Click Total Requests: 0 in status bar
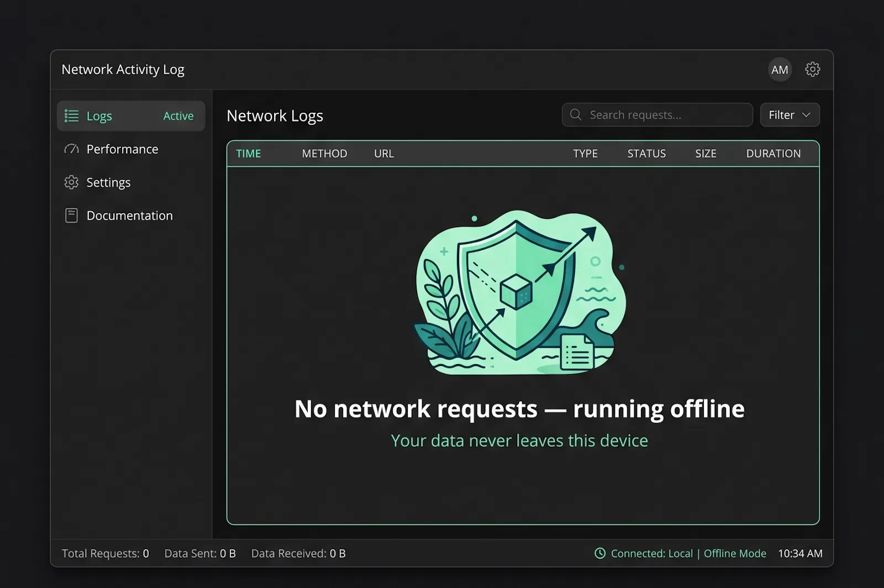 [106, 553]
